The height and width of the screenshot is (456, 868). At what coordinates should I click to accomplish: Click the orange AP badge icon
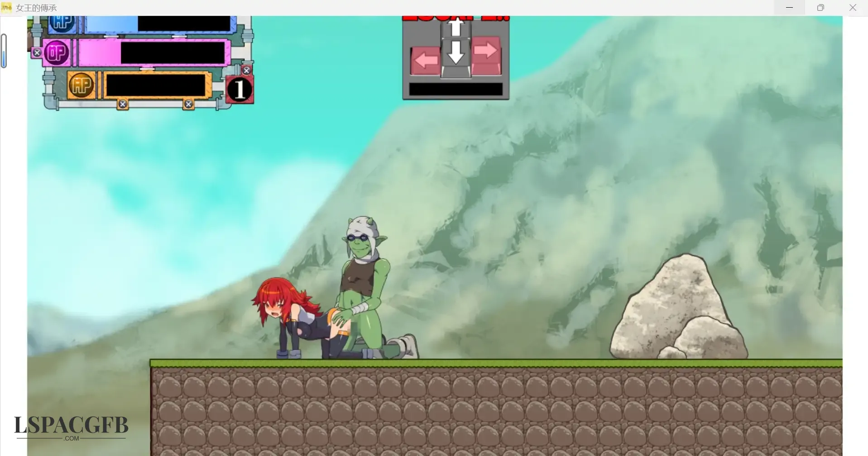point(82,85)
